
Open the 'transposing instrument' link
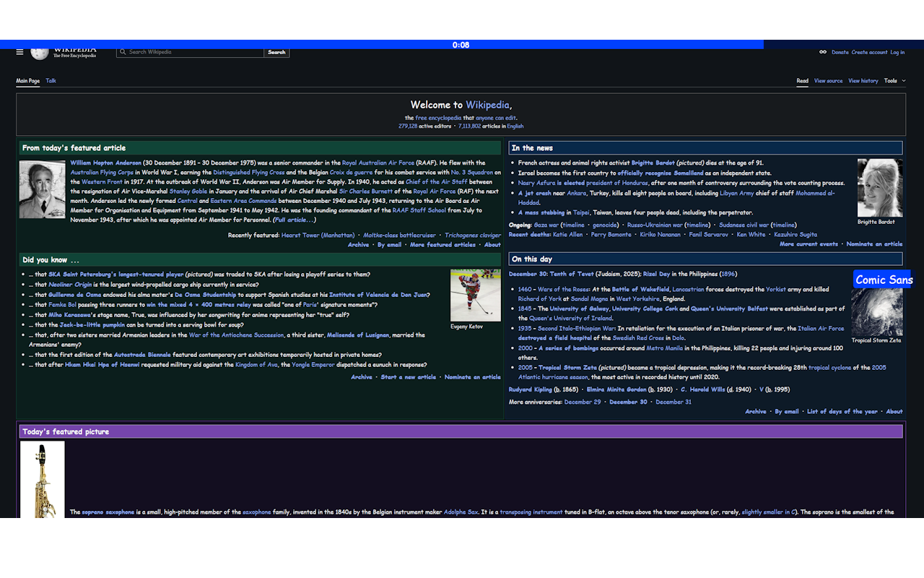(x=531, y=512)
